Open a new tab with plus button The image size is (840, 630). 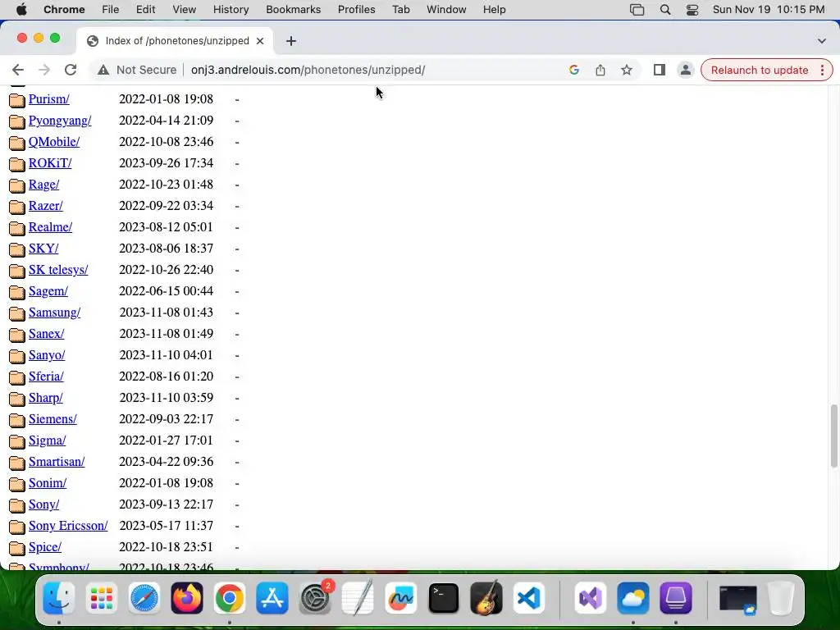[x=291, y=41]
